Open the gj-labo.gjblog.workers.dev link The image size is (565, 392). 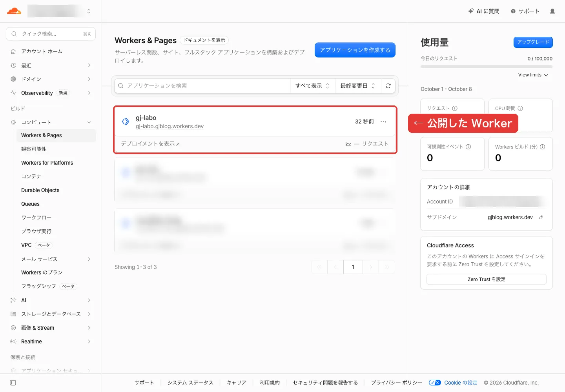coord(169,126)
